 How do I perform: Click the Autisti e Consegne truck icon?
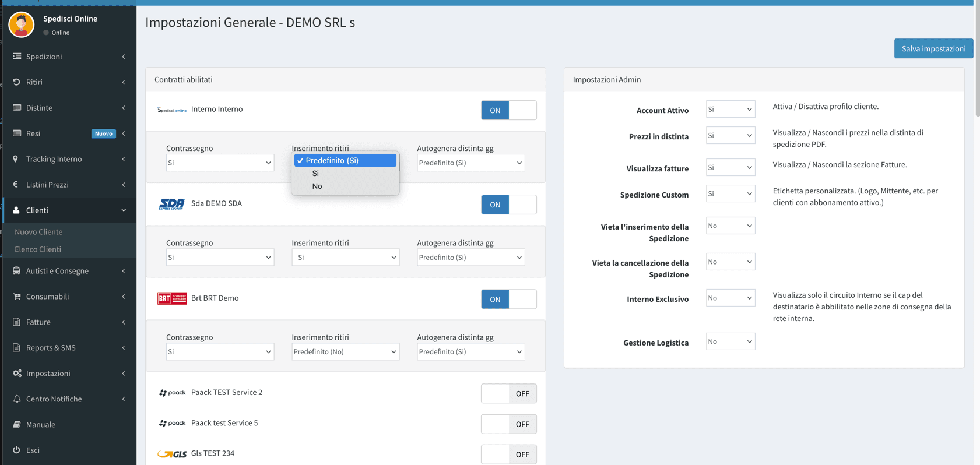click(x=16, y=271)
